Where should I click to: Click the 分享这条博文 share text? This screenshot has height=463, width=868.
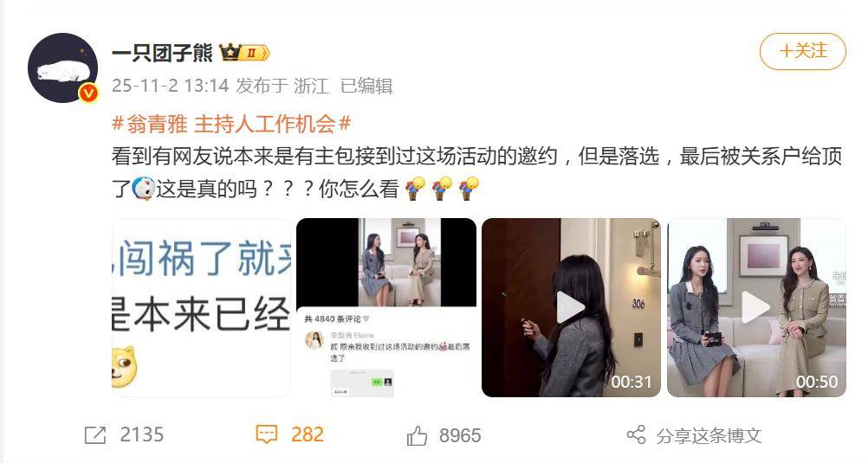[x=709, y=436]
